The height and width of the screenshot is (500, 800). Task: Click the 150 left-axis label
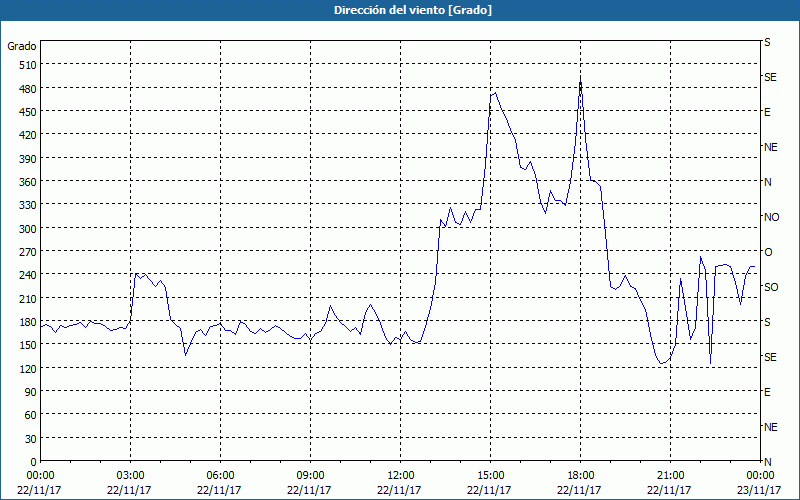28,345
